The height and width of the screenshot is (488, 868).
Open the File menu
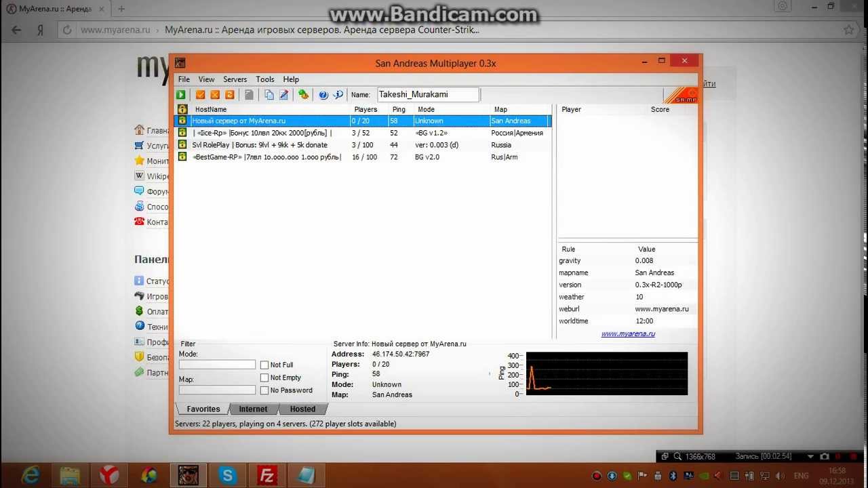(184, 79)
